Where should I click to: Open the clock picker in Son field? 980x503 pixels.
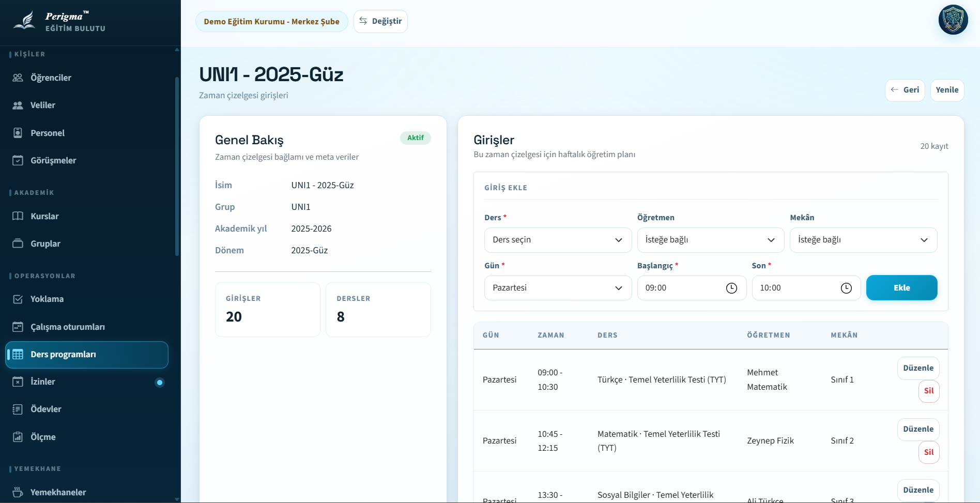pyautogui.click(x=846, y=288)
